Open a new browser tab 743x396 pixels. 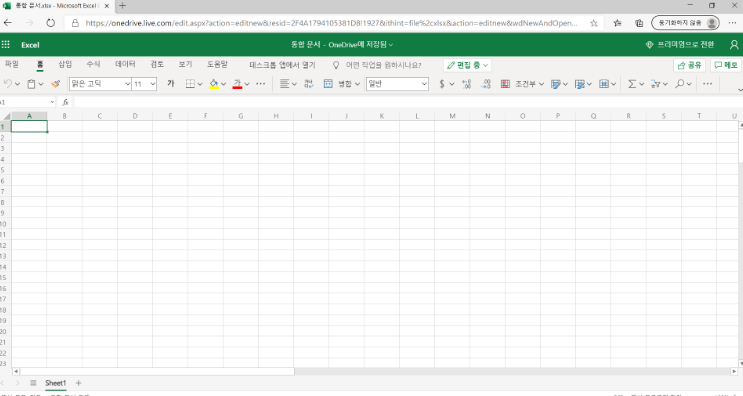(122, 6)
